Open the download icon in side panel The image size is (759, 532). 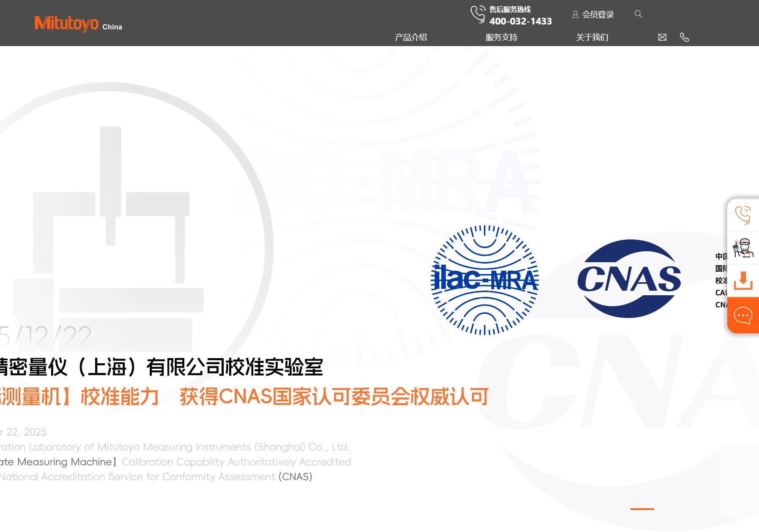click(x=743, y=280)
